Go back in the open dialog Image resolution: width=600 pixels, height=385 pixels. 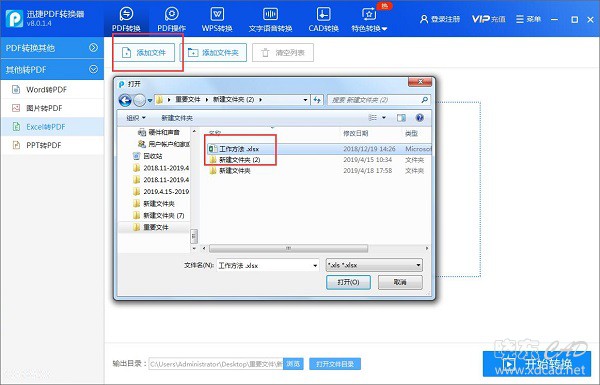pos(125,100)
